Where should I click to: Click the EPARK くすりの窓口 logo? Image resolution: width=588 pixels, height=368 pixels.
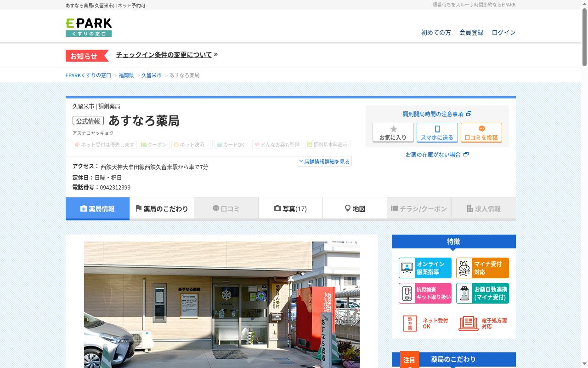click(x=89, y=27)
